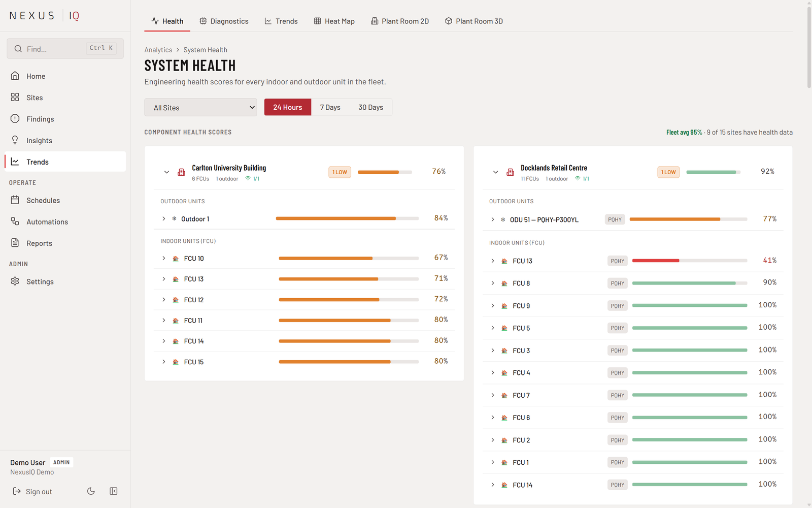Viewport: 812px width, 508px height.
Task: Click Docklands Retail Centre building icon
Action: 510,172
